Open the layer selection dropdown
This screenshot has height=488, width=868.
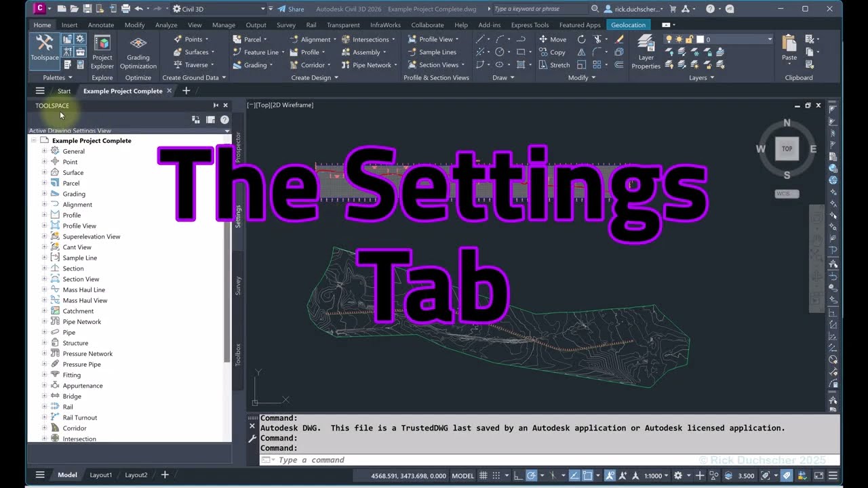tap(719, 39)
